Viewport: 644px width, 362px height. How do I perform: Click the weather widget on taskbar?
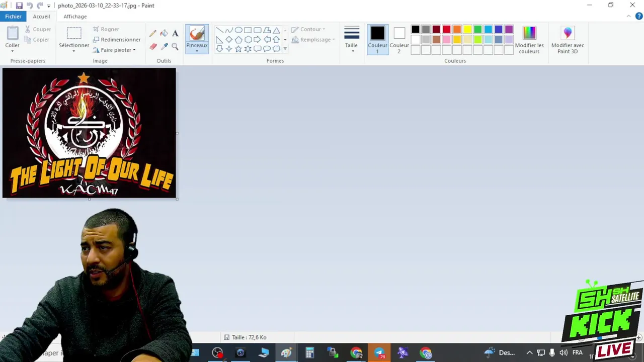(x=500, y=353)
